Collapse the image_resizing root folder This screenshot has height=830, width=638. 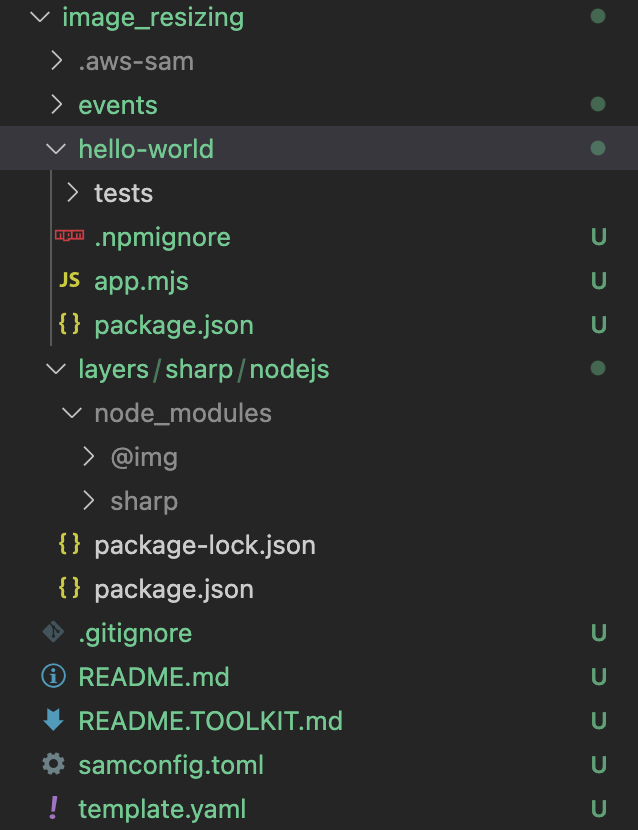coord(36,17)
